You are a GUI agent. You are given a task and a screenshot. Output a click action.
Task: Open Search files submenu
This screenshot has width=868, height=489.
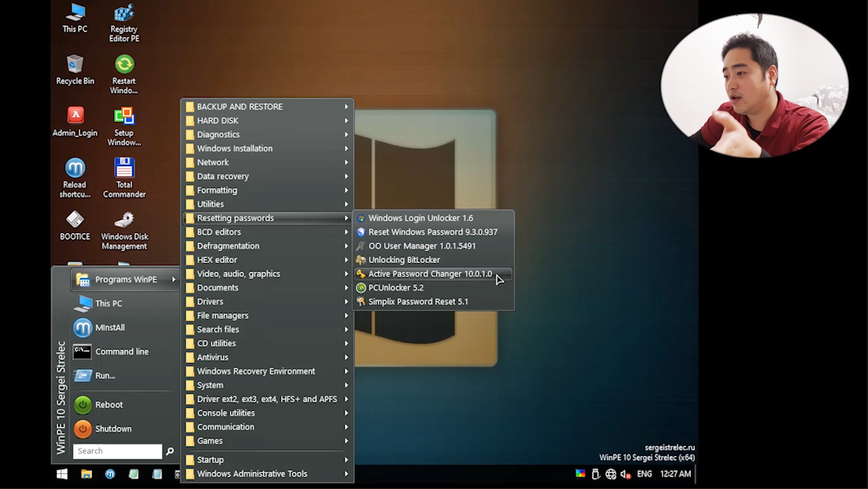tap(268, 329)
